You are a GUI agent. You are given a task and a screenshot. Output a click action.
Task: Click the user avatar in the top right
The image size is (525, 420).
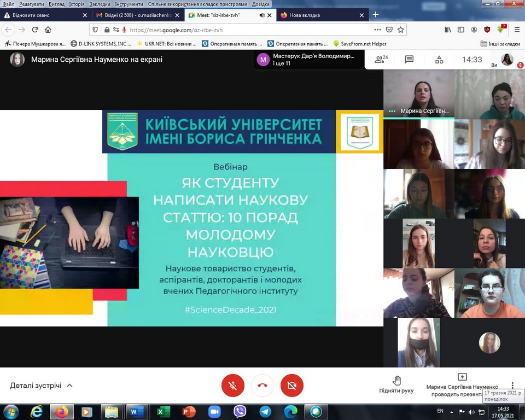507,60
